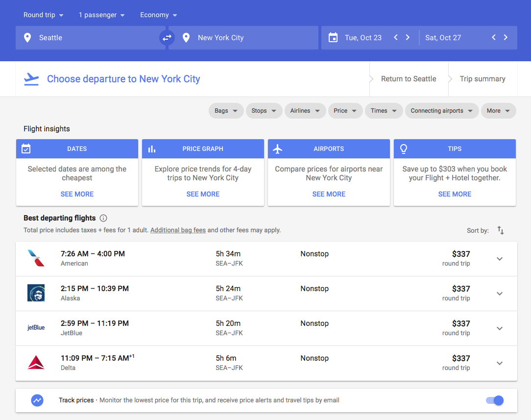Click the Delta logo
Screen dimensions: 531x420
point(36,363)
